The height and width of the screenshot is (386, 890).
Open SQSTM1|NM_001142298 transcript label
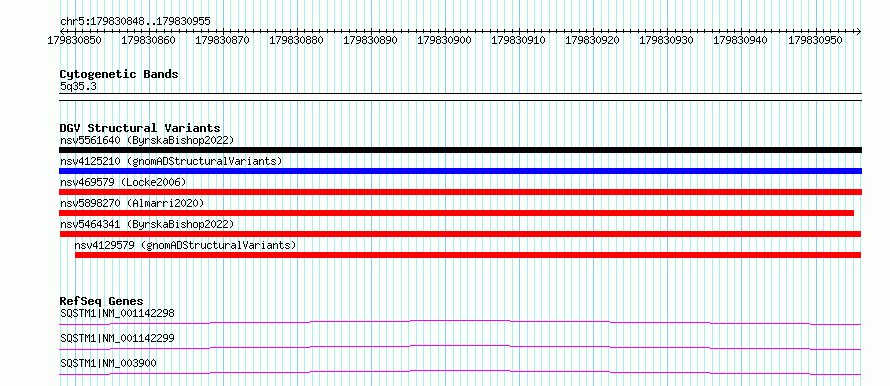117,313
